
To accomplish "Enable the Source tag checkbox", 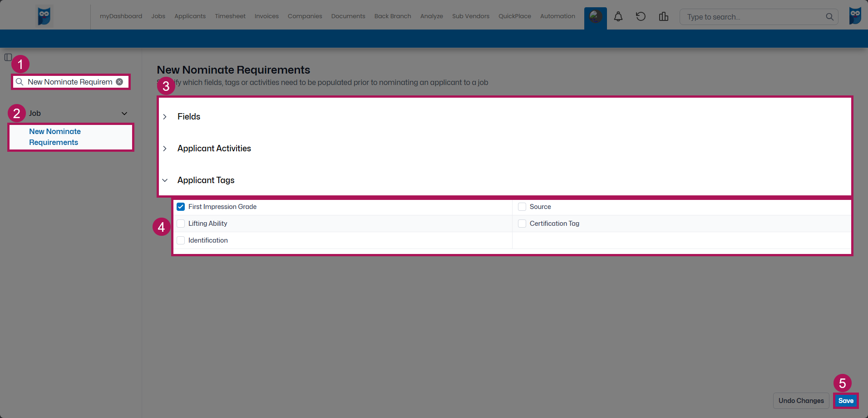I will pyautogui.click(x=522, y=207).
